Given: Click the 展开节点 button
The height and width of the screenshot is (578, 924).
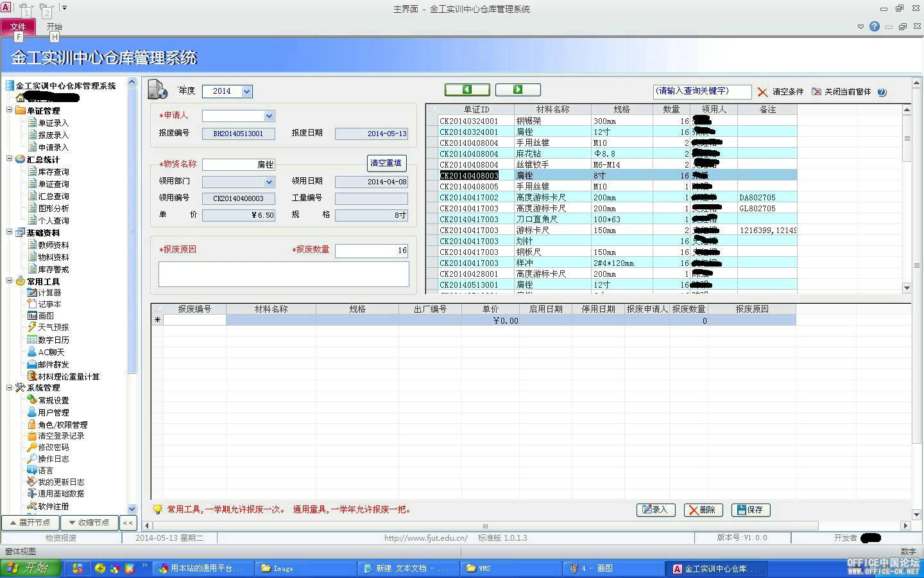Looking at the screenshot, I should [30, 523].
